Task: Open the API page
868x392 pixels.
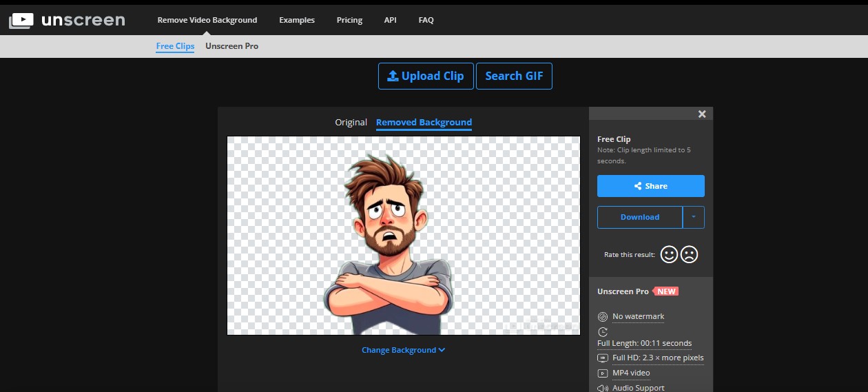Action: (x=391, y=20)
